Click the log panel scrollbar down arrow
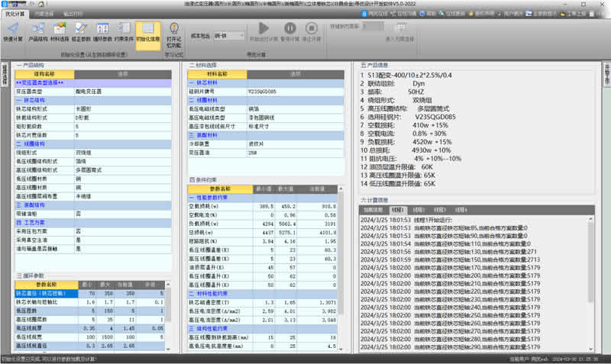 (x=590, y=349)
